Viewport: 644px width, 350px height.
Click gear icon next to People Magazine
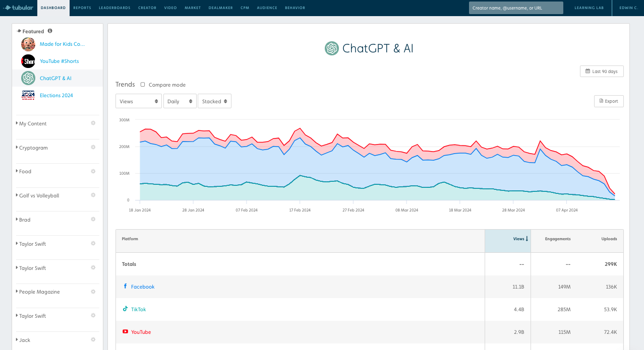click(x=93, y=292)
